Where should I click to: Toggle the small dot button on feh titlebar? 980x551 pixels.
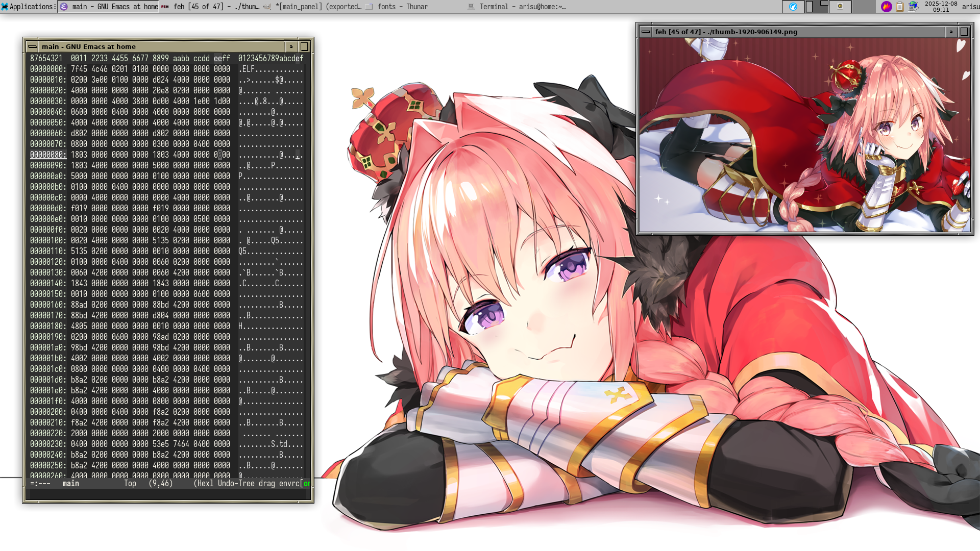(951, 32)
